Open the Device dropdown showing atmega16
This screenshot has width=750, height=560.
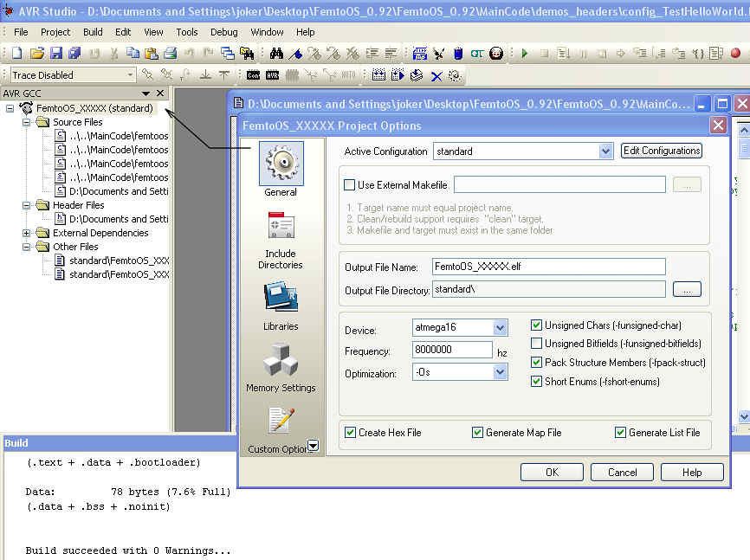coord(500,327)
